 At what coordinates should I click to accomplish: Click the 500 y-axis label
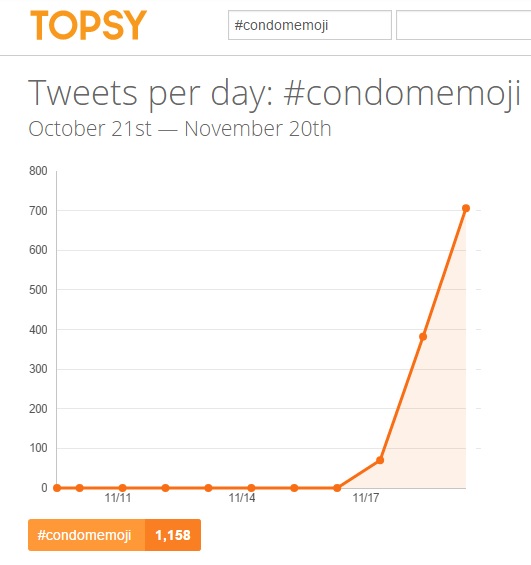(38, 290)
